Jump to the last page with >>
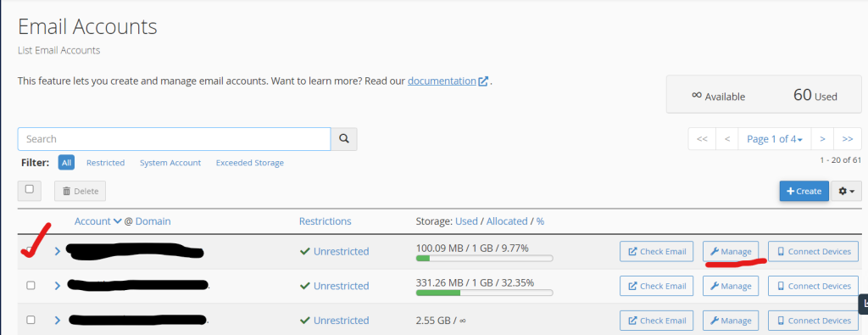This screenshot has height=335, width=868. click(x=848, y=139)
